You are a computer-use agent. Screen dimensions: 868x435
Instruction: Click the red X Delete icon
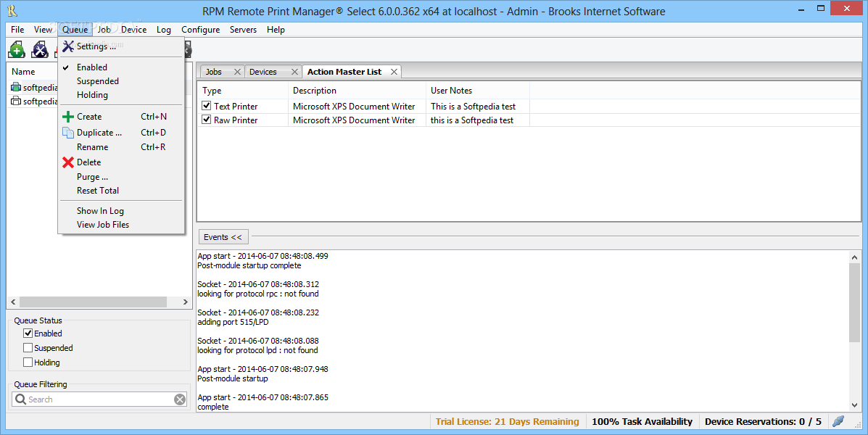tap(68, 162)
